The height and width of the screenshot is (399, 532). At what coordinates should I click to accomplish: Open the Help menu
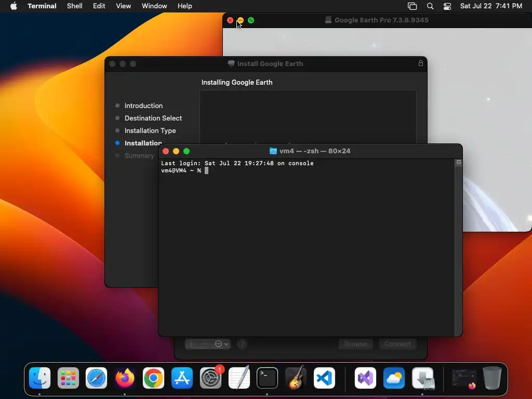[x=185, y=6]
